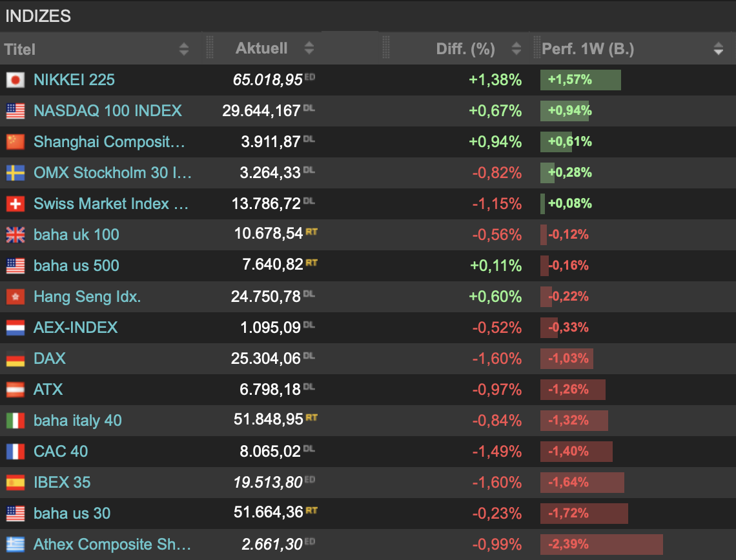736x560 pixels.
Task: Grab the column resize grip before Perf. 1W
Action: tap(537, 47)
